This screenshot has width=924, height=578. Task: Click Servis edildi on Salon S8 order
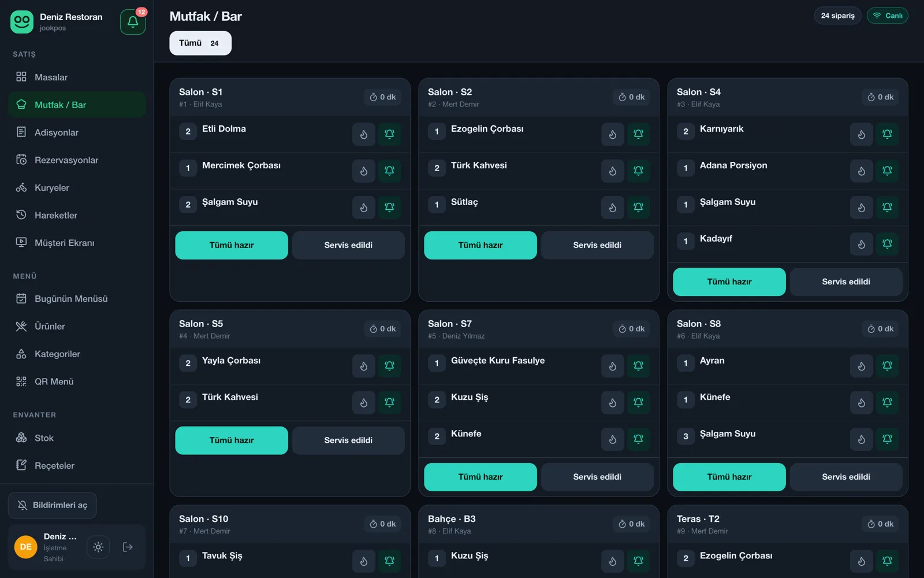coord(846,477)
